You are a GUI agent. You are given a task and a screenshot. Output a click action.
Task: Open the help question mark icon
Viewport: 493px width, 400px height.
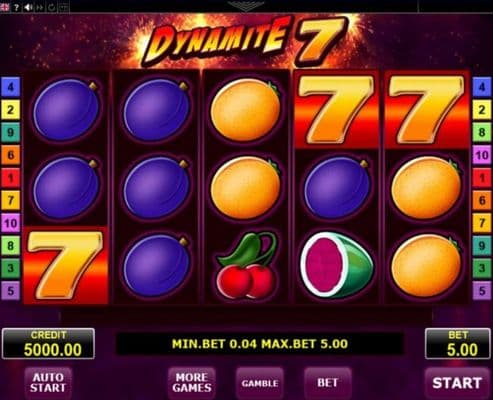pos(16,7)
